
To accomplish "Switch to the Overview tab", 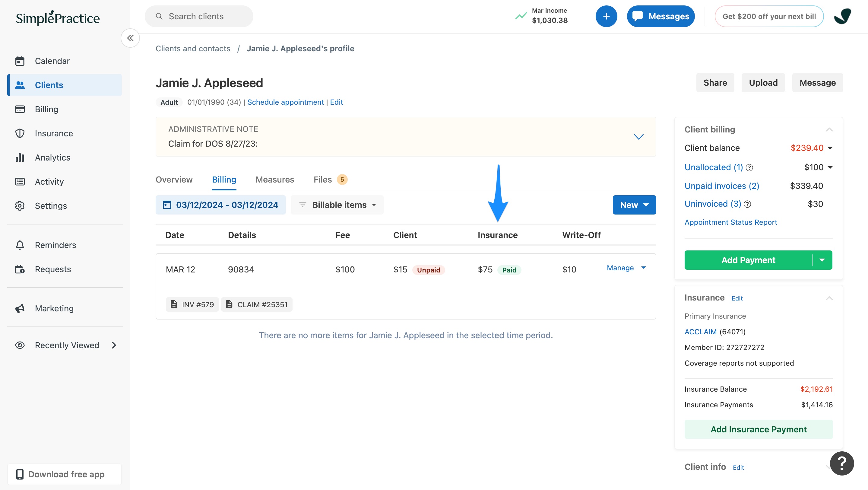I will point(174,180).
